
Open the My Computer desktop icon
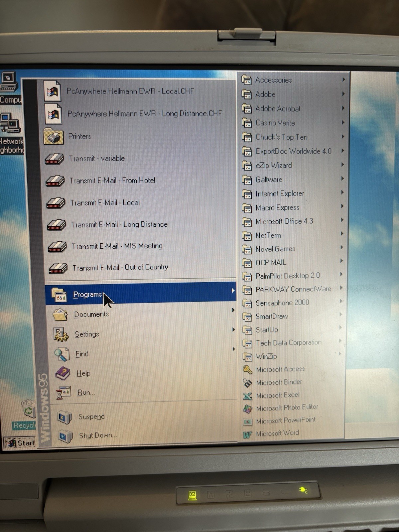(x=9, y=82)
